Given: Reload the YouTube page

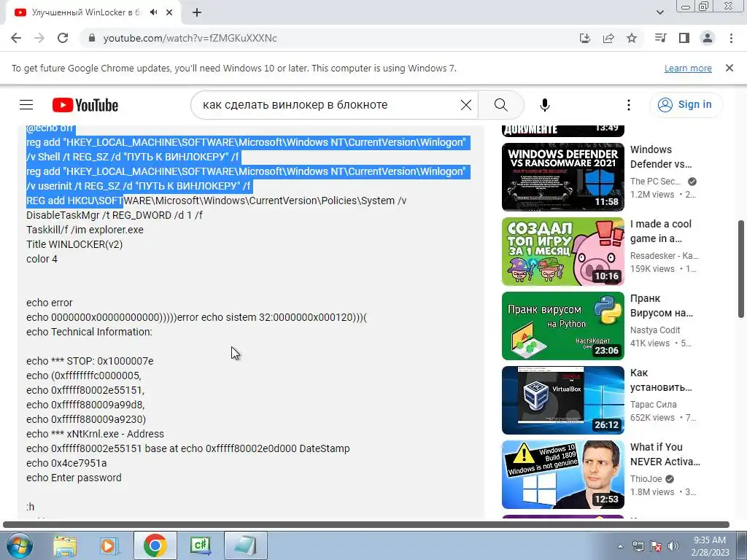Looking at the screenshot, I should 63,38.
